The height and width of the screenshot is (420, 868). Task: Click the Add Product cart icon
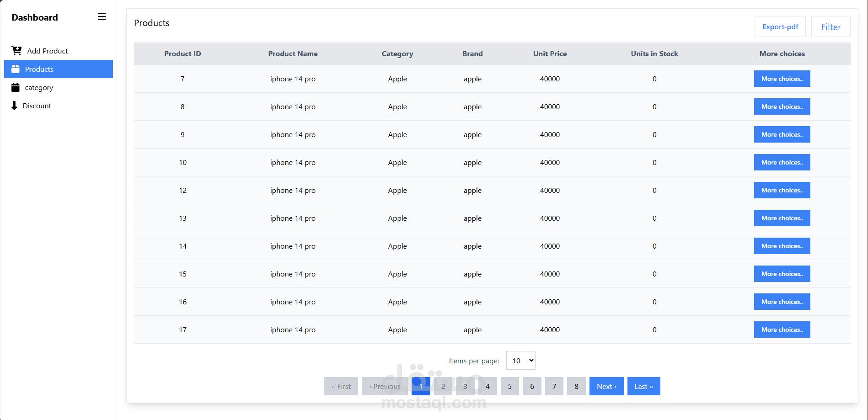17,51
